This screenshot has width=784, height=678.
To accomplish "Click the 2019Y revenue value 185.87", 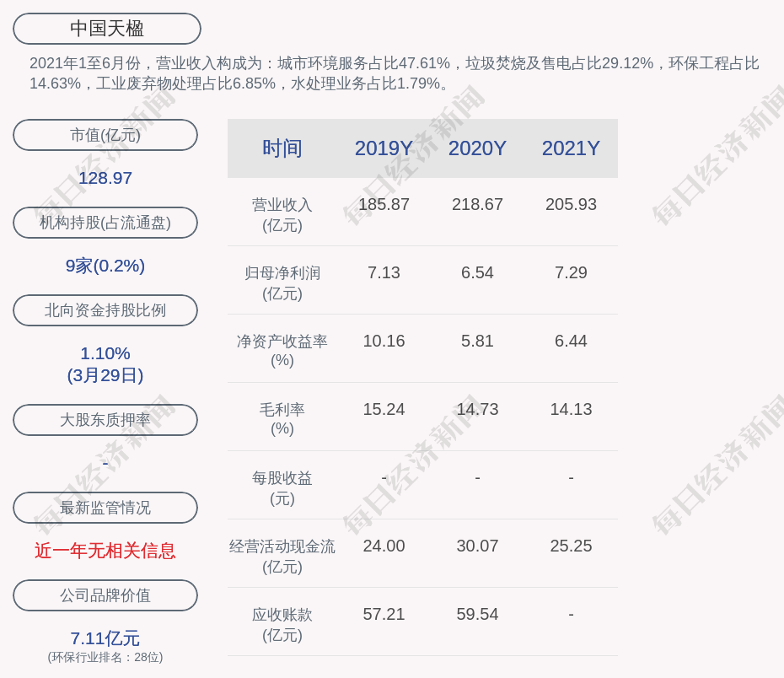I will click(x=384, y=204).
